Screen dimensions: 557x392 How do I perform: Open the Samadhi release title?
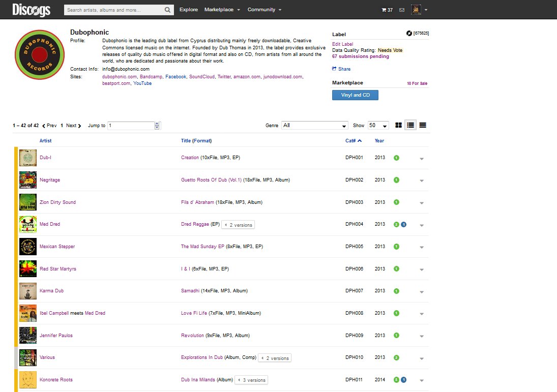pyautogui.click(x=190, y=290)
